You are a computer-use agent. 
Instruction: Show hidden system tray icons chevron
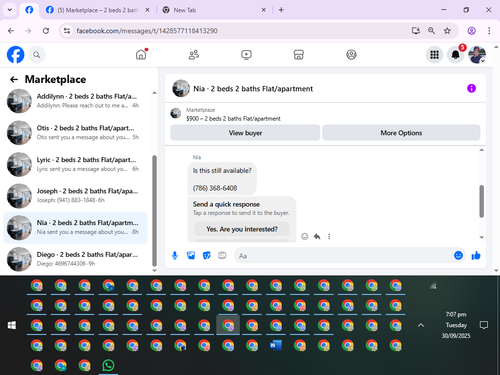click(x=421, y=325)
